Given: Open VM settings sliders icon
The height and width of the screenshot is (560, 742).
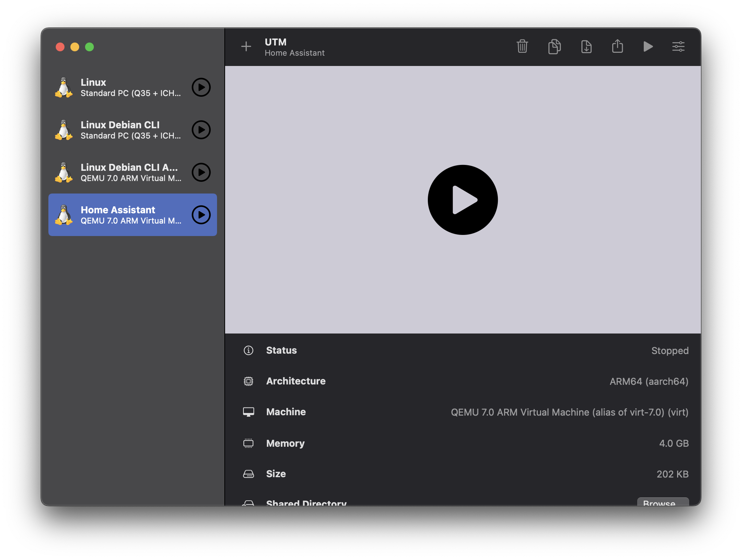Looking at the screenshot, I should pos(678,47).
